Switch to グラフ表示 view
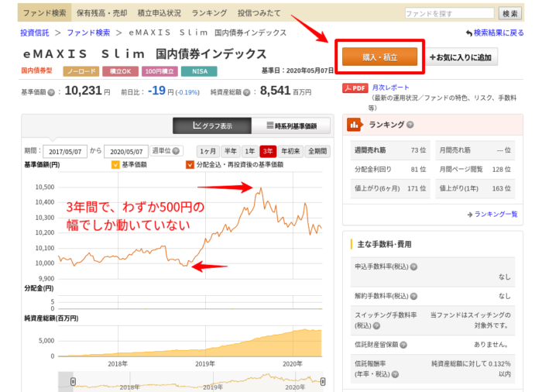 [212, 126]
